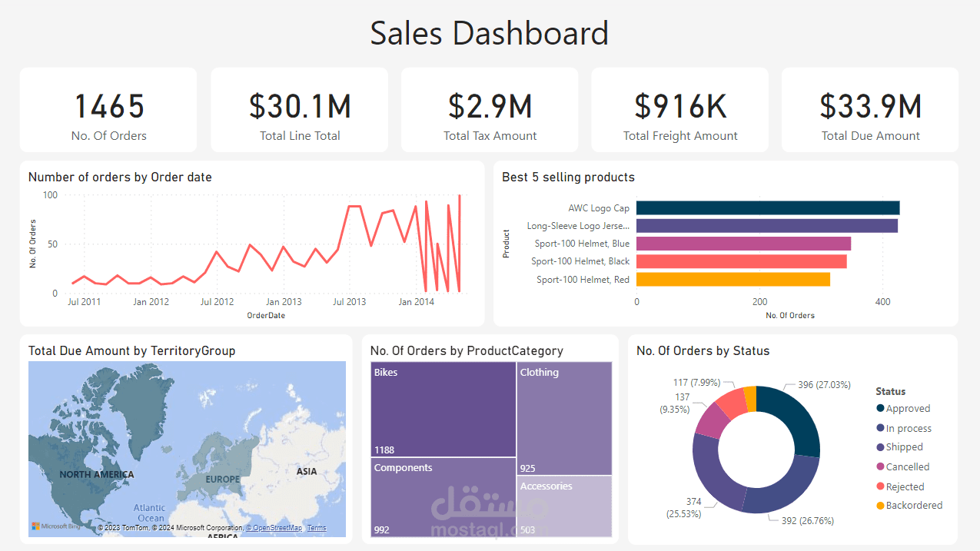Open the Terms link on the map
The image size is (980, 551).
pos(316,528)
